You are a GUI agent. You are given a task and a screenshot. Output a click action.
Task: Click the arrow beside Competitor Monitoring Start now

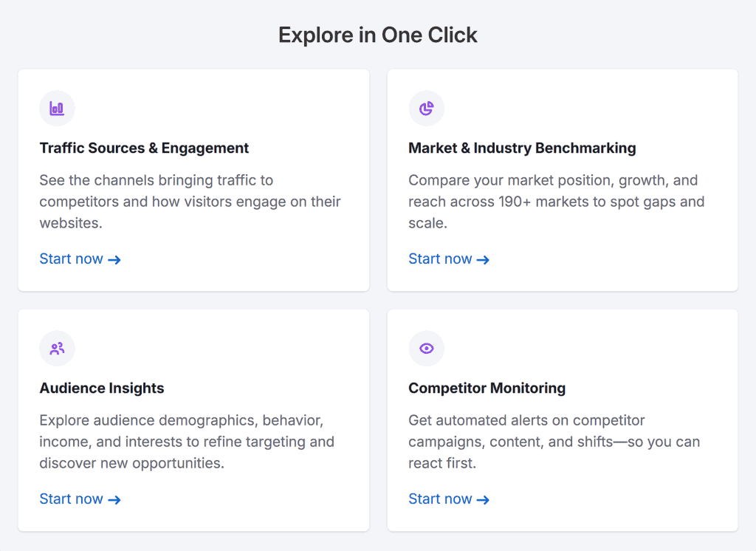(484, 499)
